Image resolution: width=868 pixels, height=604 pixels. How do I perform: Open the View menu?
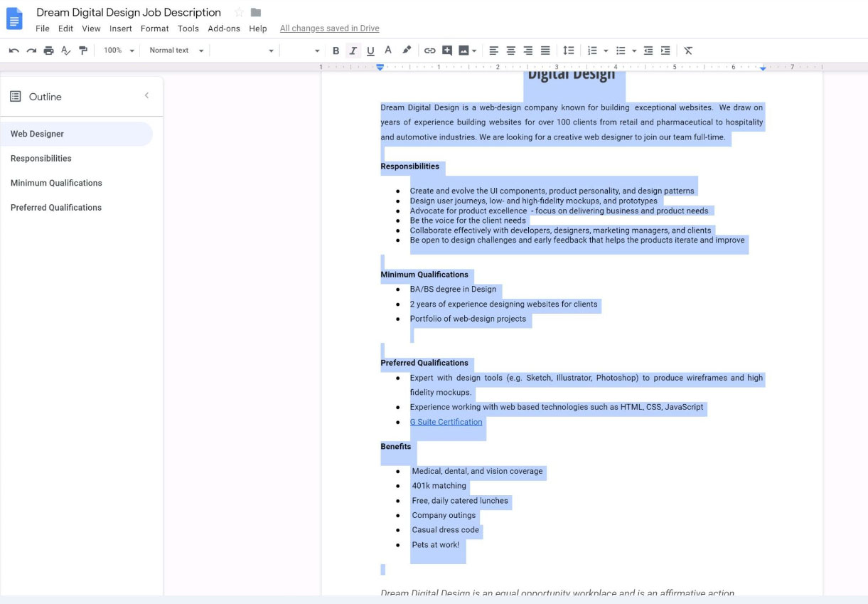pyautogui.click(x=91, y=28)
